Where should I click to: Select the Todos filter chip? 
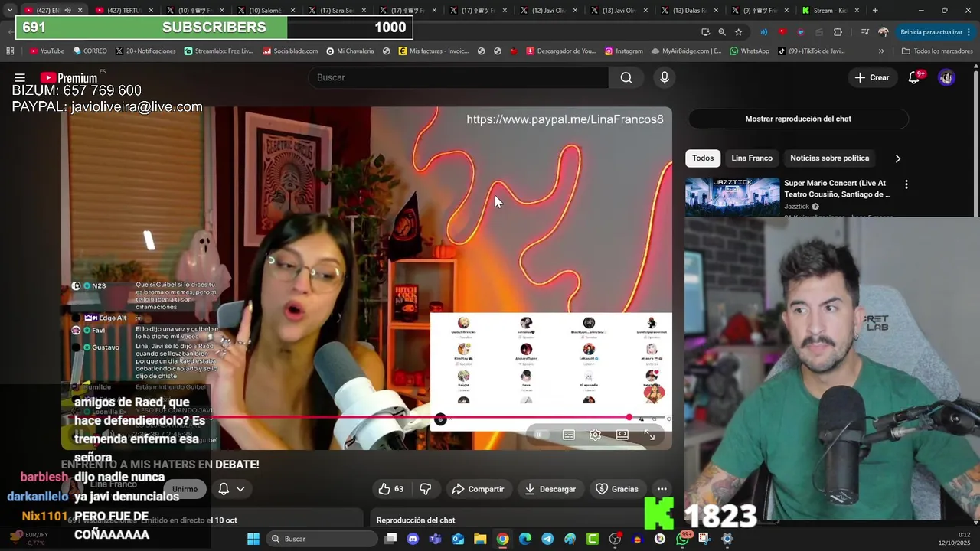click(703, 158)
